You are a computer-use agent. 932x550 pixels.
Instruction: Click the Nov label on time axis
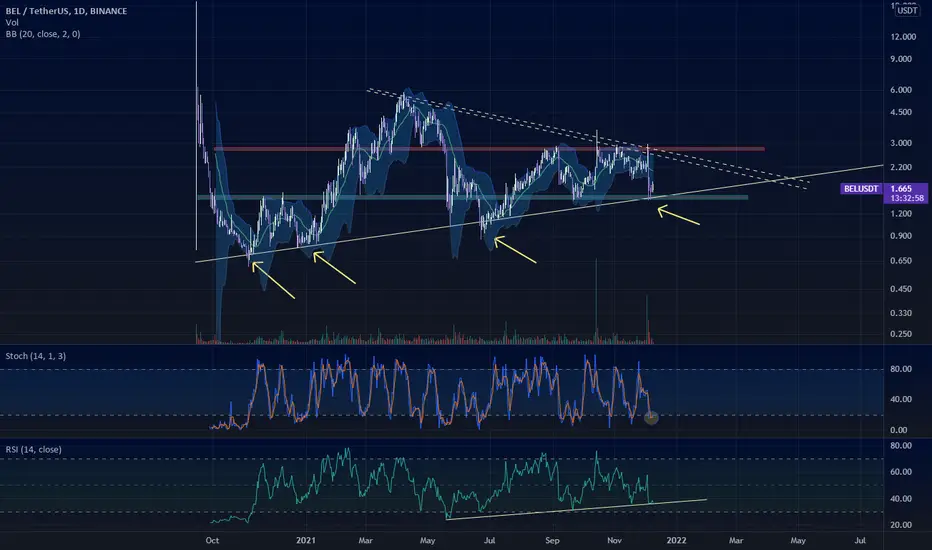pos(615,540)
